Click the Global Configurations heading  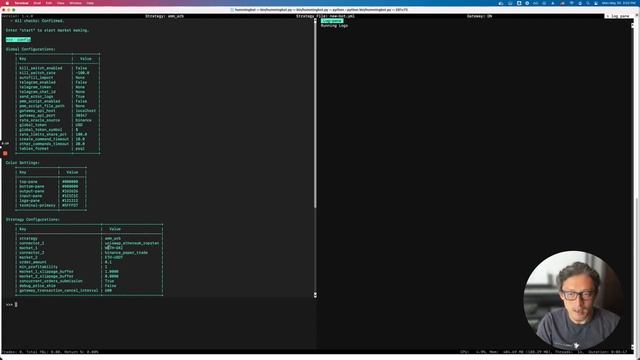(x=30, y=49)
